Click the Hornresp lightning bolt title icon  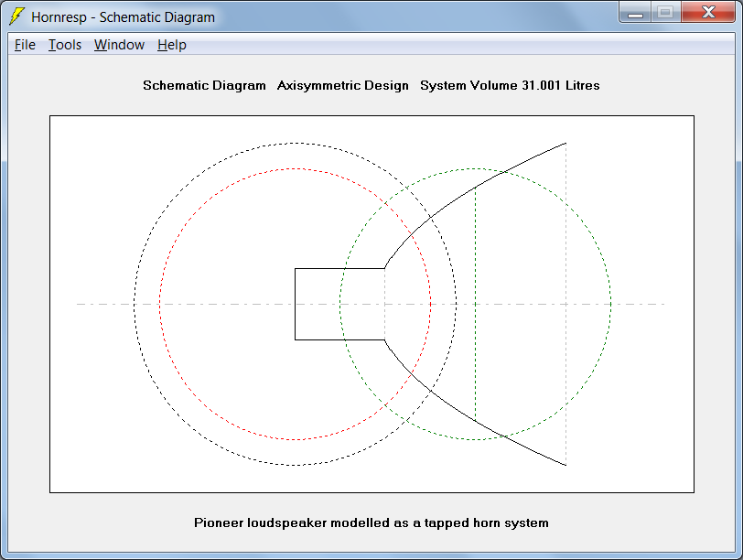click(x=17, y=16)
